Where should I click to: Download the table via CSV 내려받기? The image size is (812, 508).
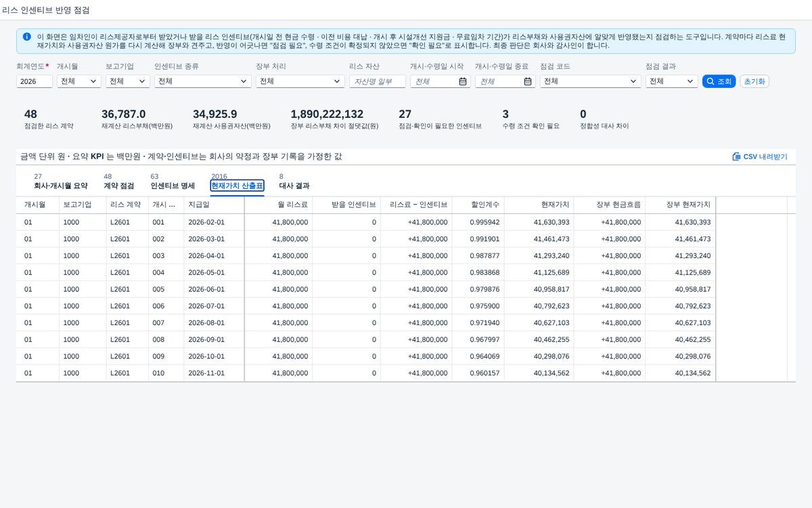pos(760,156)
